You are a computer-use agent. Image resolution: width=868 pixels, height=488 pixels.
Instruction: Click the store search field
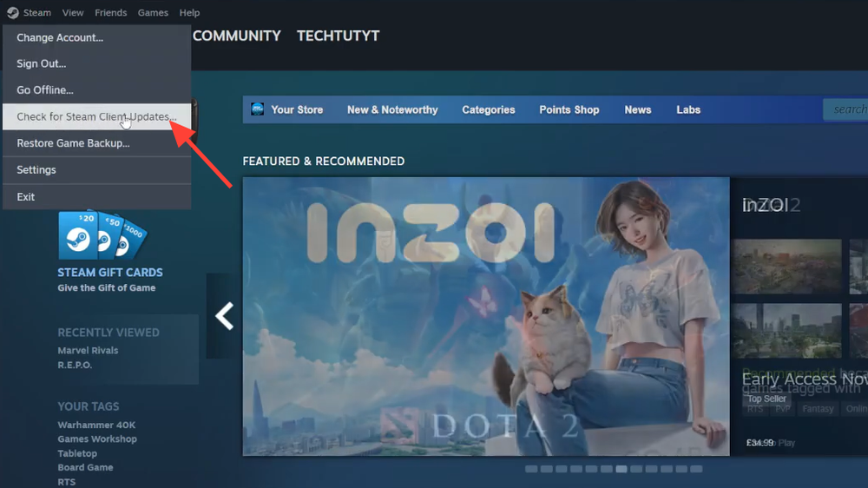pyautogui.click(x=845, y=109)
